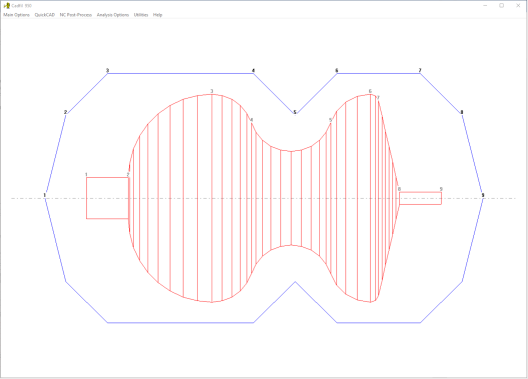Open the Utilities menu
The image size is (528, 379).
coord(141,15)
